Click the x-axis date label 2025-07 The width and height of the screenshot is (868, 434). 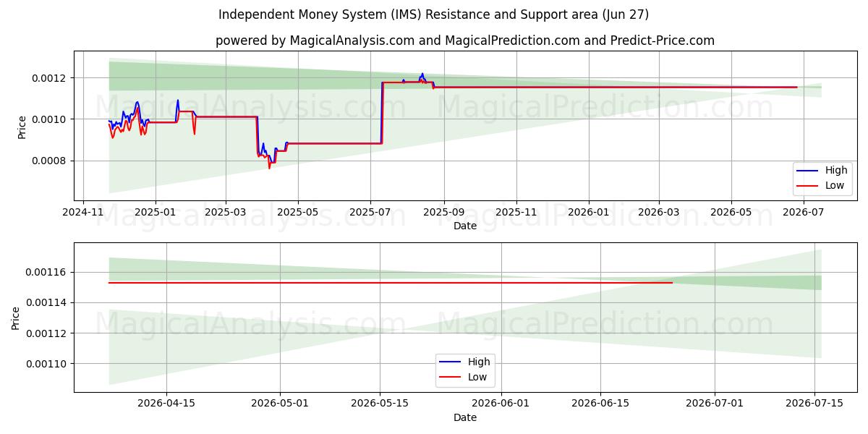[370, 213]
